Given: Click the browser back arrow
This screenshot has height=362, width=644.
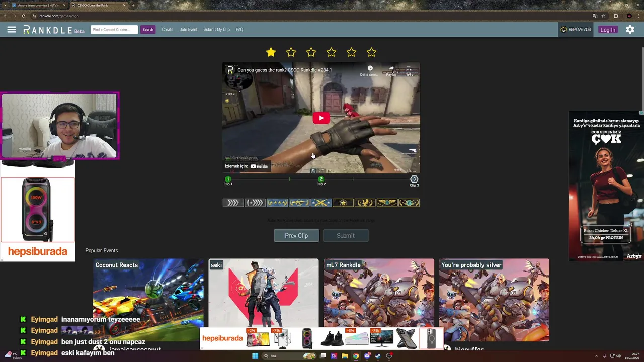Looking at the screenshot, I should (x=6, y=16).
